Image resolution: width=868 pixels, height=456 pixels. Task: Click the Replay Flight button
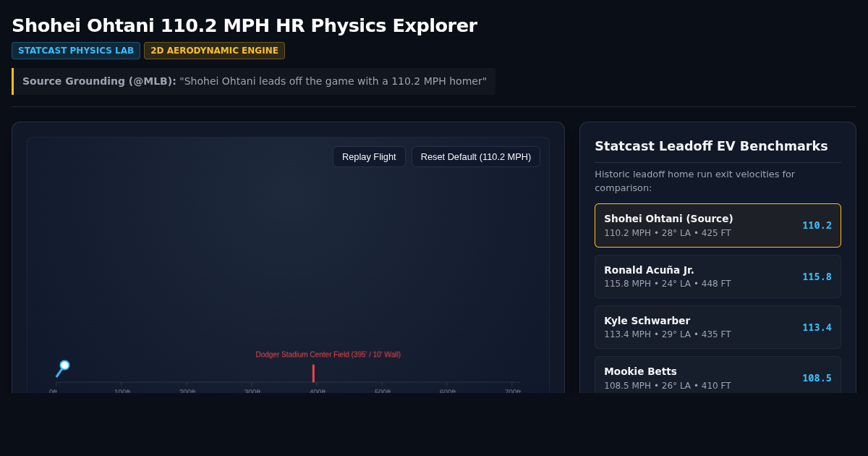tap(369, 157)
